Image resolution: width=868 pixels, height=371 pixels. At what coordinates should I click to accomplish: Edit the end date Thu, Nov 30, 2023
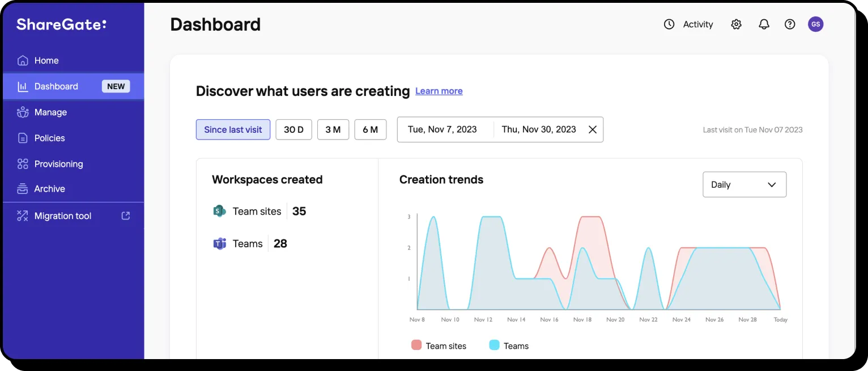pos(539,129)
